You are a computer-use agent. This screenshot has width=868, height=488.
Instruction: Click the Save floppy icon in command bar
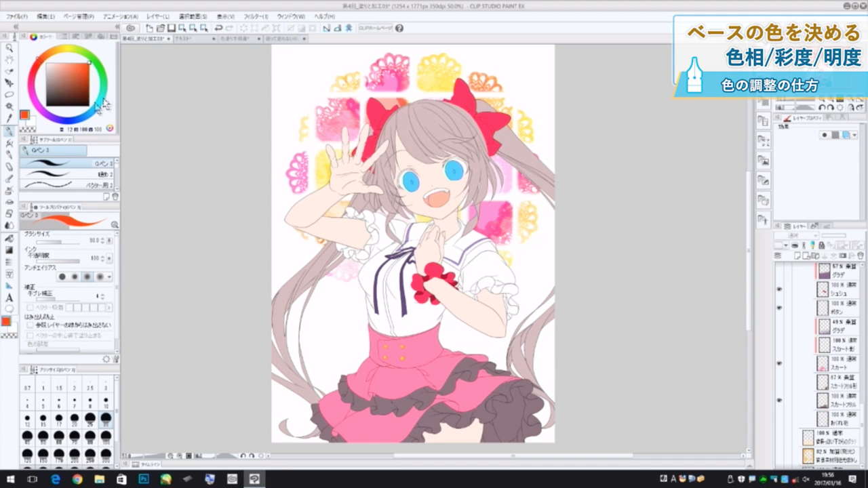pos(172,28)
